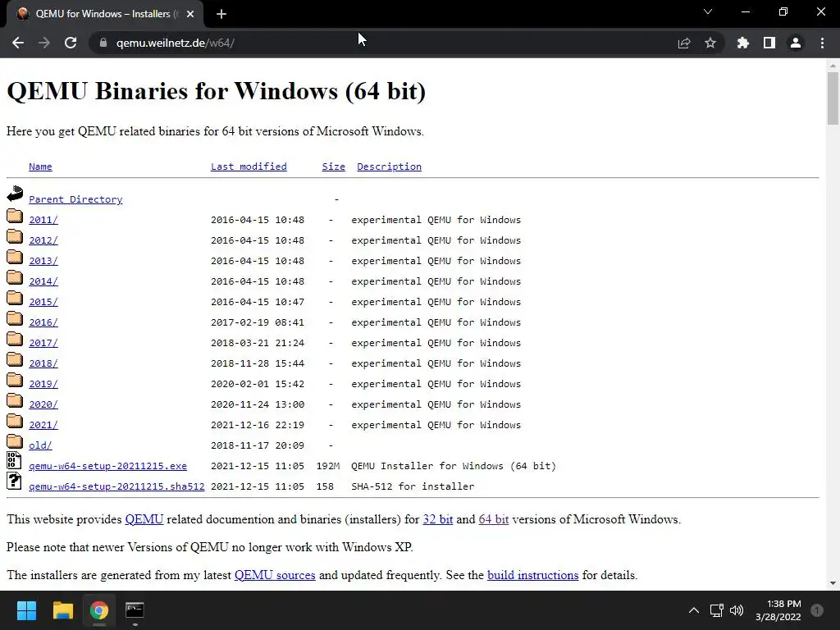Click the scrollbar down arrow

click(833, 583)
